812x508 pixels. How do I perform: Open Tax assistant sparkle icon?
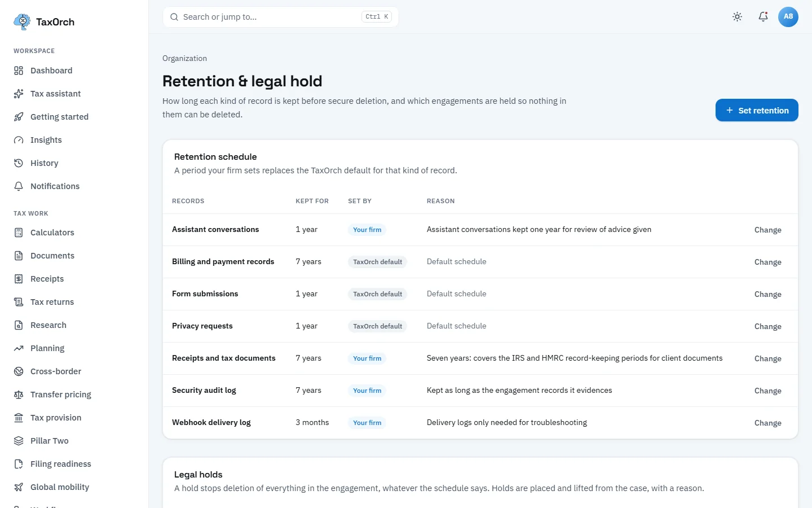19,94
